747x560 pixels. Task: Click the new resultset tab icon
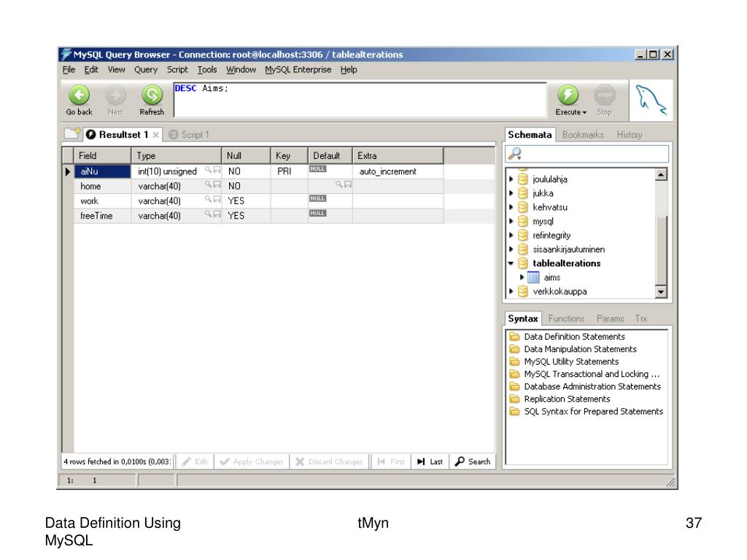72,134
